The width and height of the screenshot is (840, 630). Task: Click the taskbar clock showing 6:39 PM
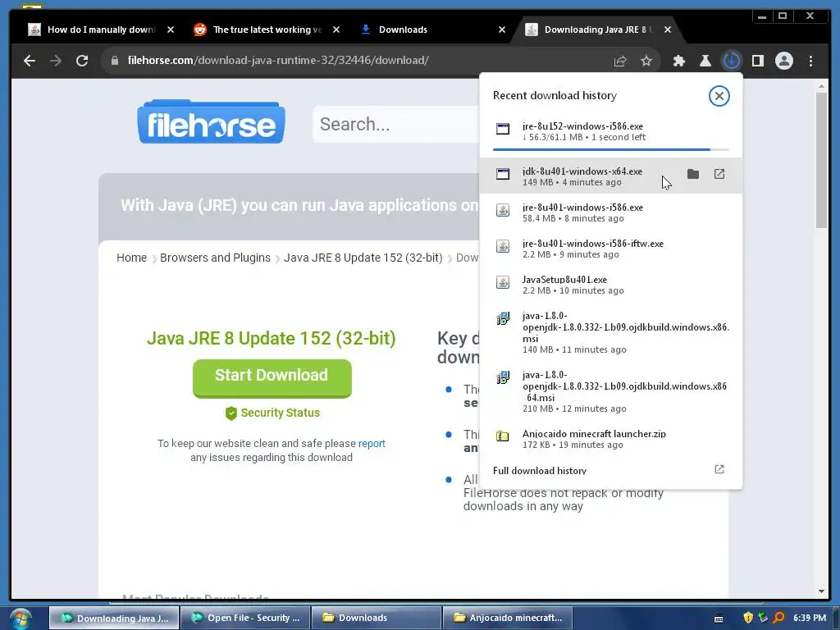click(810, 618)
